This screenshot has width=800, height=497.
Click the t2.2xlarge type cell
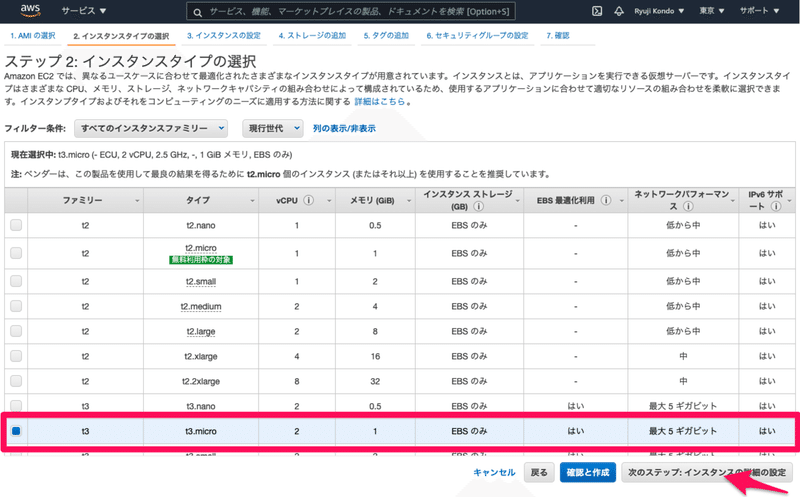pyautogui.click(x=201, y=381)
